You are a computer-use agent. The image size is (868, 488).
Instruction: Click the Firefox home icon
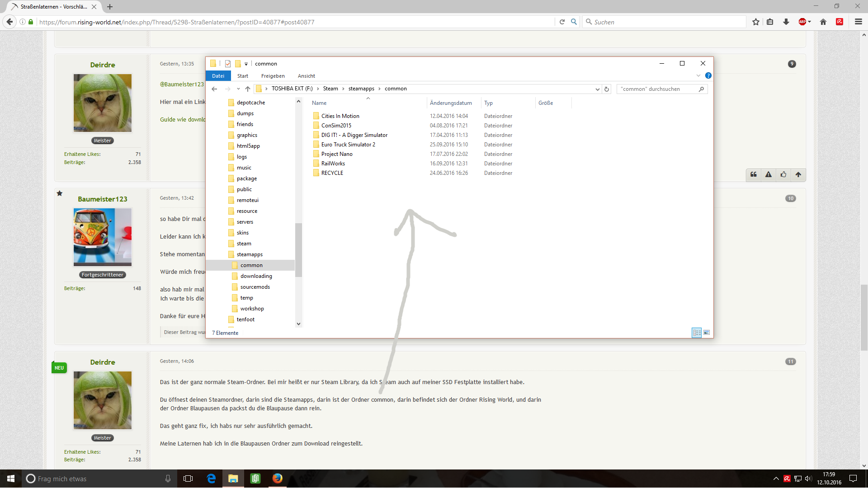click(823, 22)
